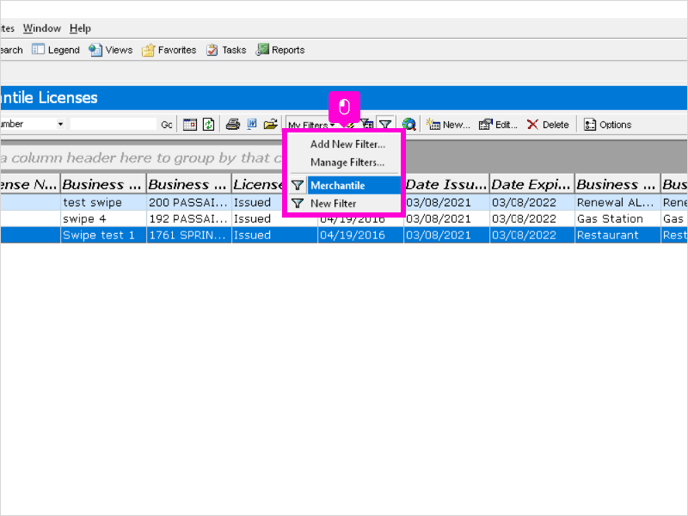
Task: Click the '200 PASSAI...' address cell
Action: click(x=189, y=202)
